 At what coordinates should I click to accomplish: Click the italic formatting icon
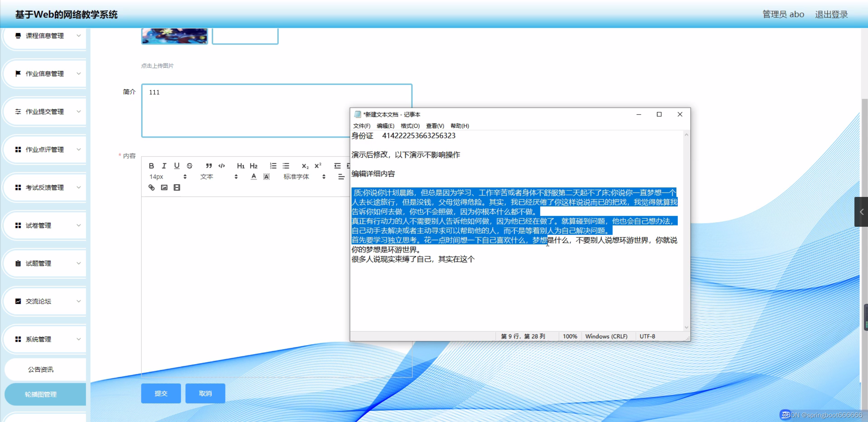[x=164, y=166]
